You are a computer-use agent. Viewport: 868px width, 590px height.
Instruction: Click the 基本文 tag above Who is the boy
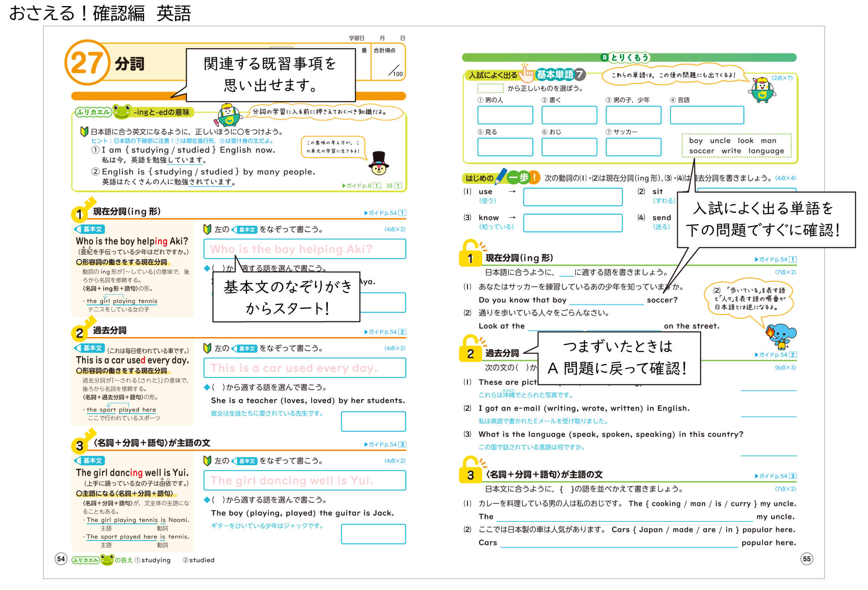click(x=90, y=229)
